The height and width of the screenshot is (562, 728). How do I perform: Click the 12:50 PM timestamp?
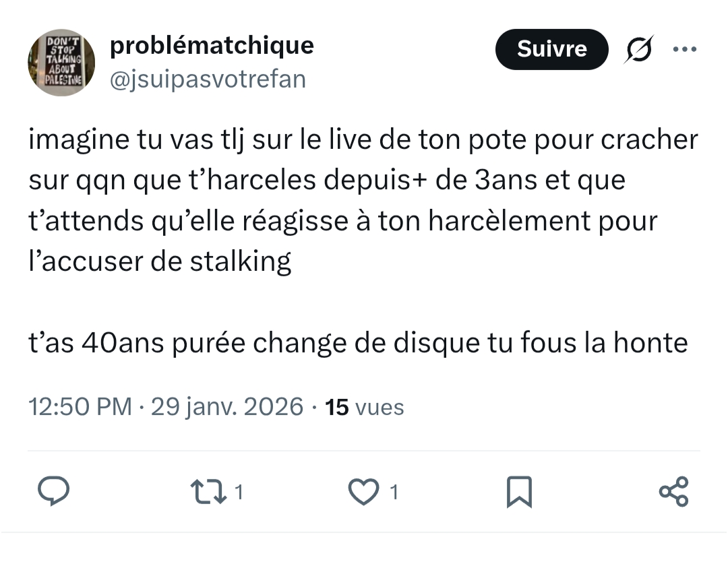(80, 407)
